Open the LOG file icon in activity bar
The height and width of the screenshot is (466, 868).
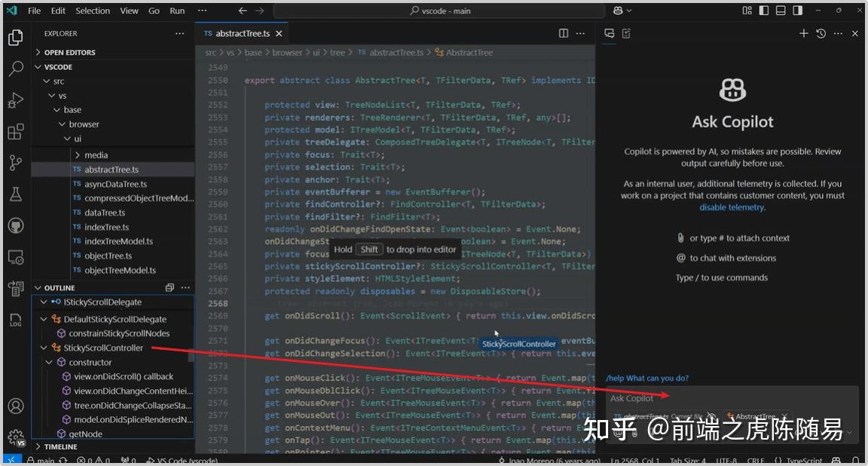click(16, 320)
